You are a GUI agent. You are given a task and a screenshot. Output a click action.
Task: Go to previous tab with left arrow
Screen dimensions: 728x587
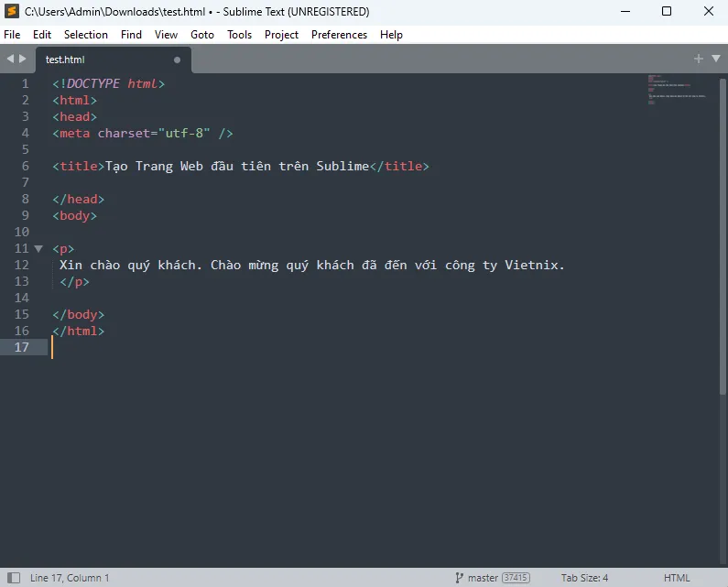tap(10, 59)
